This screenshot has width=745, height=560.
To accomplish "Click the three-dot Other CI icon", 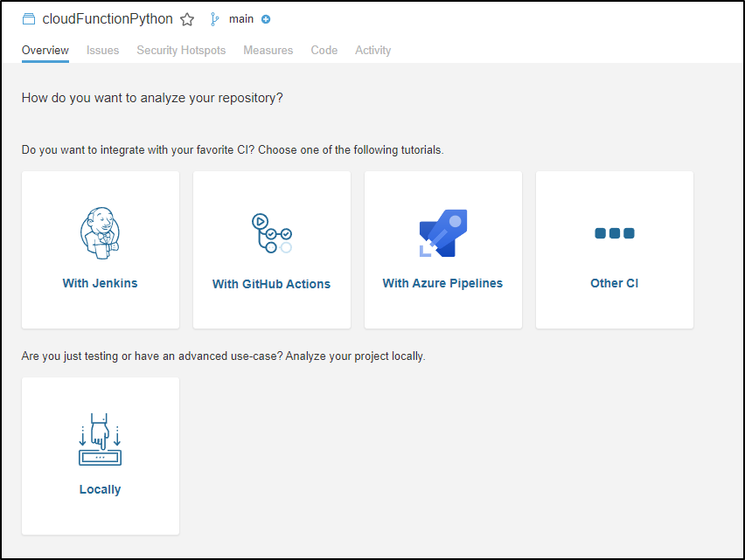I will 615,233.
